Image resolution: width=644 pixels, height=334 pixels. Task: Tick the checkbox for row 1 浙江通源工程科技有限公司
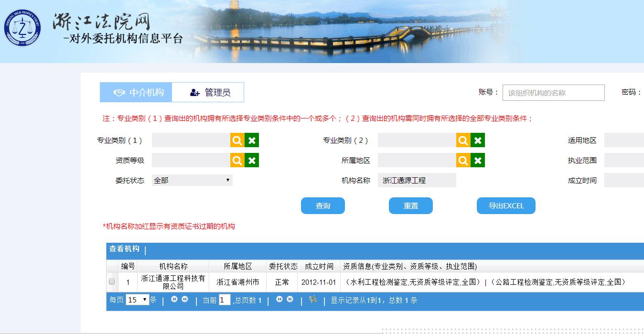112,282
